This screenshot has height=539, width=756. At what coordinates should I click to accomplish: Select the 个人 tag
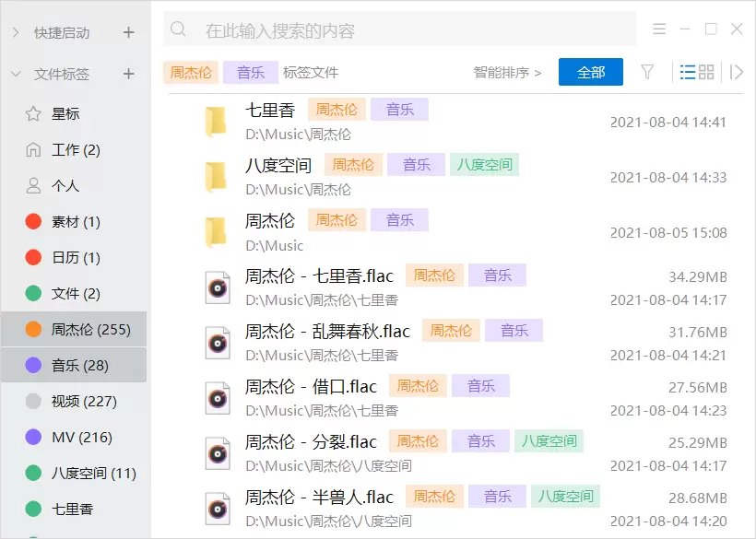(x=74, y=186)
